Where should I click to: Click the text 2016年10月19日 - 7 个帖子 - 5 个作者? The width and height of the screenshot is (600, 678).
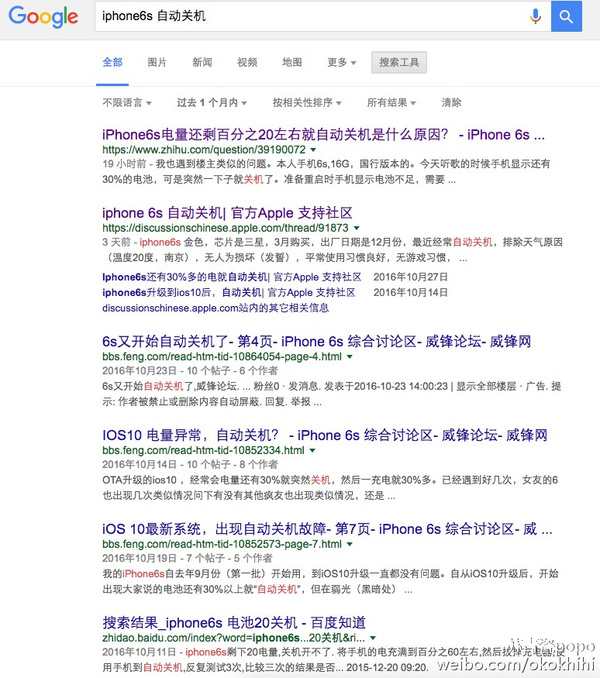(x=187, y=558)
